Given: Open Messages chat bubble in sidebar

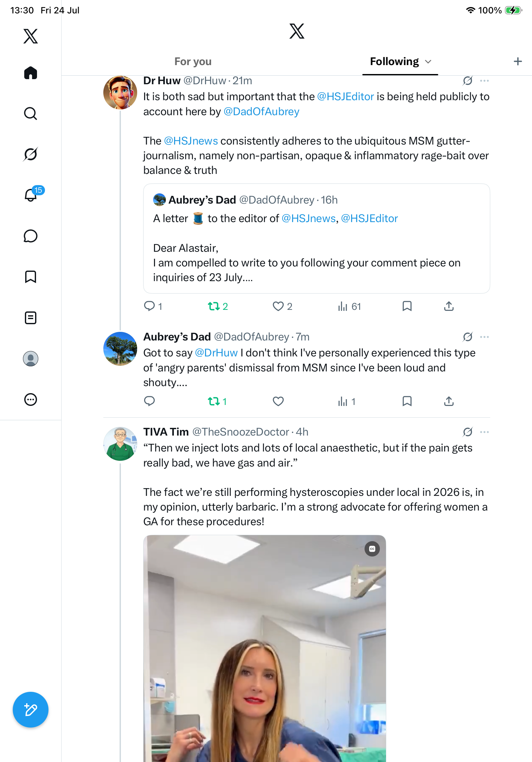Looking at the screenshot, I should [31, 236].
